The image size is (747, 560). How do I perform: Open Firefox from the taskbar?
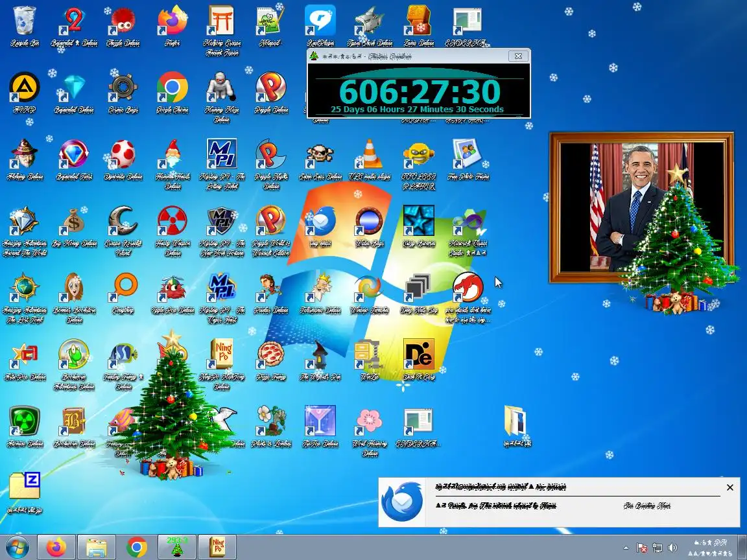coord(56,547)
